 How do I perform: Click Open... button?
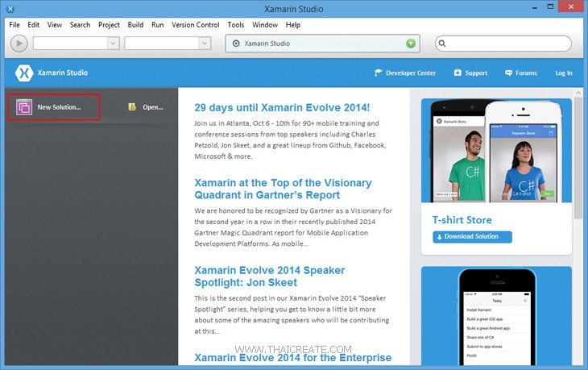(146, 107)
